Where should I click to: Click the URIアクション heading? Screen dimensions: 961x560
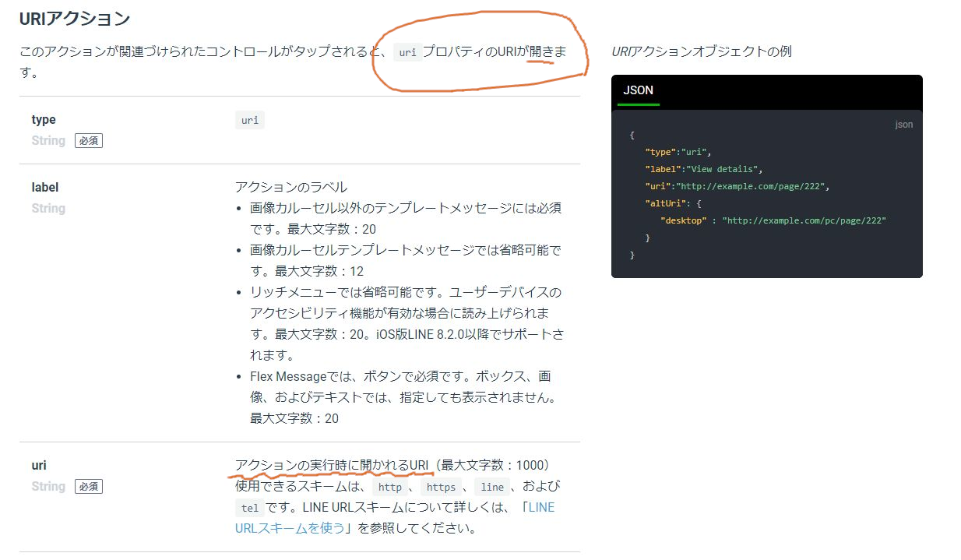(x=75, y=18)
